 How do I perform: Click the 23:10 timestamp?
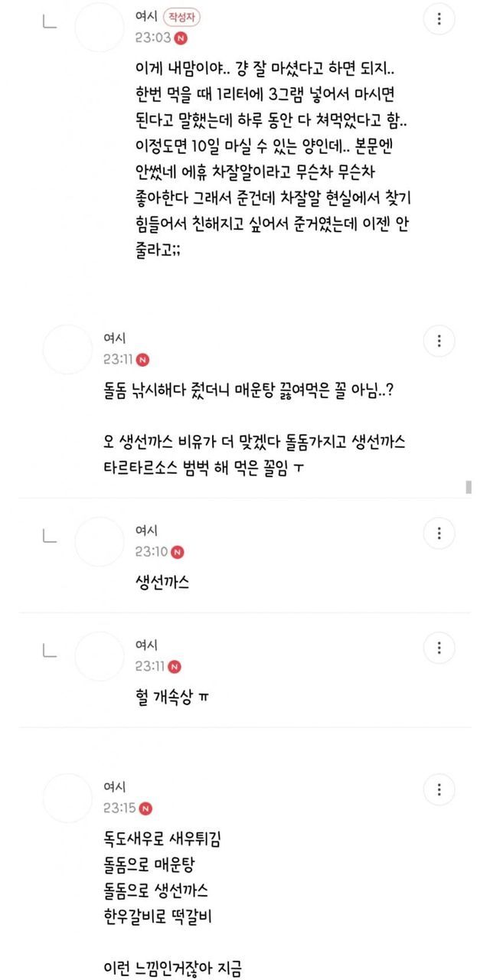click(150, 551)
